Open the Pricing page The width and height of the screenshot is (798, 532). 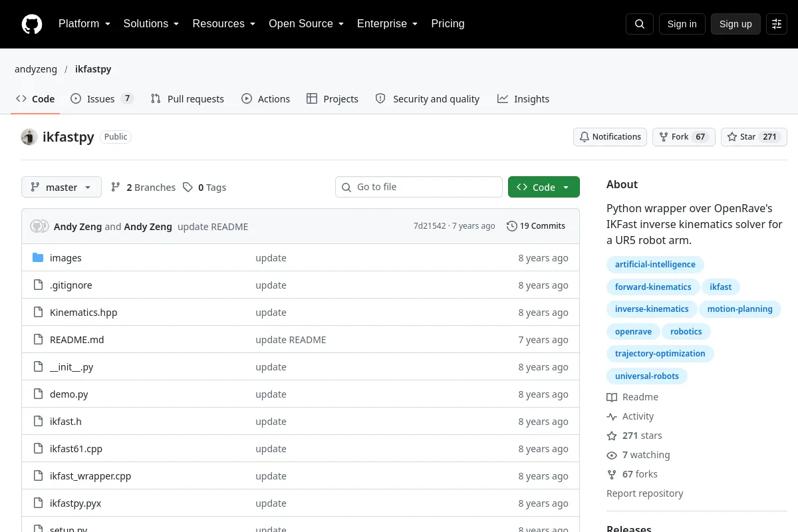point(448,24)
